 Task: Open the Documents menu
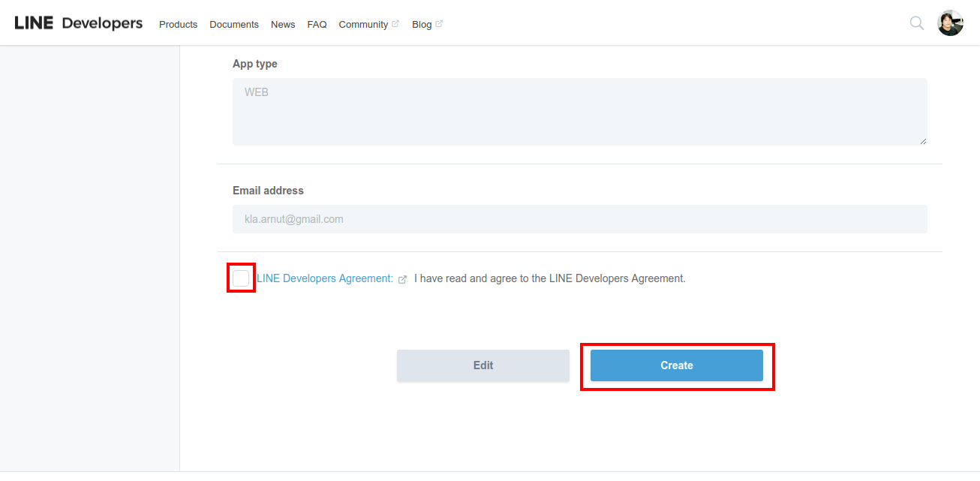click(234, 25)
